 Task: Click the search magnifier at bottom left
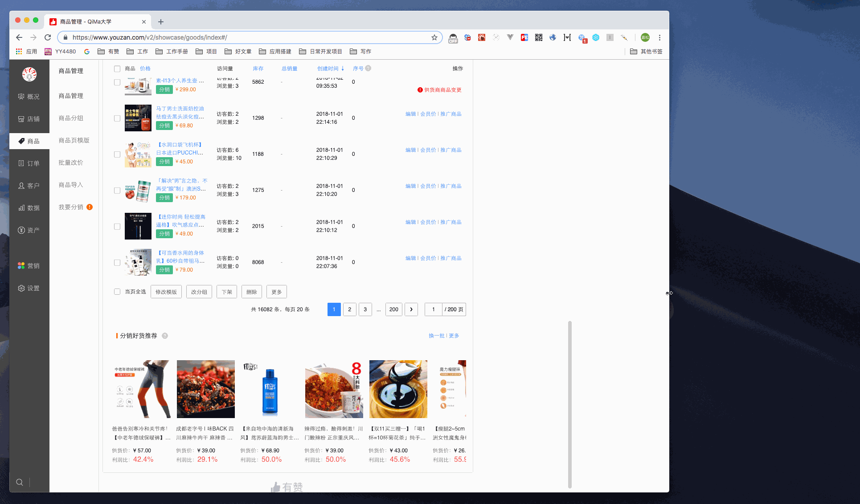pos(20,482)
